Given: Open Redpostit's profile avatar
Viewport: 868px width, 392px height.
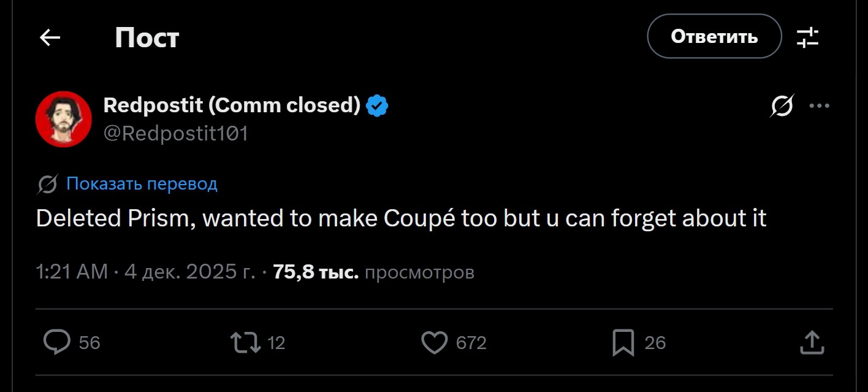Looking at the screenshot, I should (64, 119).
